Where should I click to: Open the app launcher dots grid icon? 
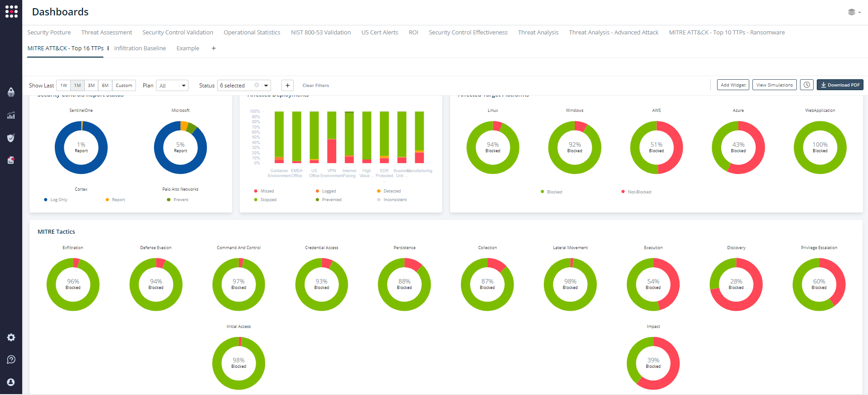coord(11,12)
